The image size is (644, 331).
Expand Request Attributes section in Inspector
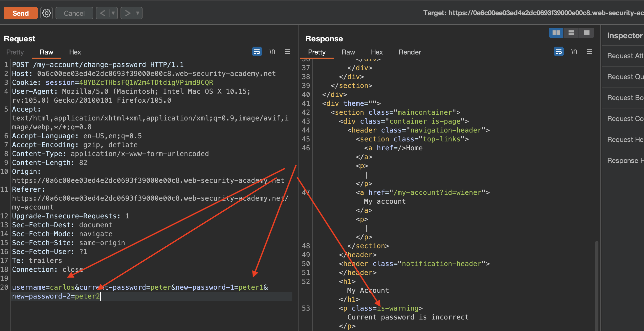(625, 56)
